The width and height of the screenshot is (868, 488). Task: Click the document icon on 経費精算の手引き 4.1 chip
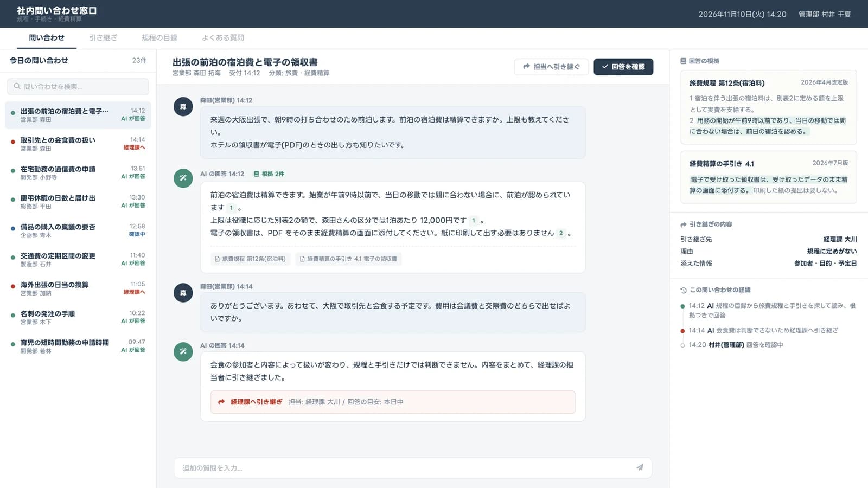(302, 259)
